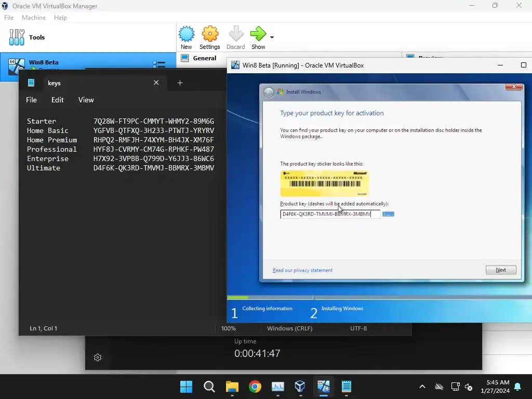The width and height of the screenshot is (532, 399).
Task: Open taskbar Search
Action: (x=209, y=387)
